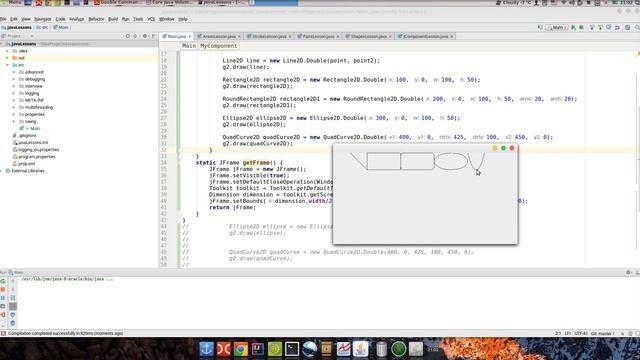This screenshot has height=360, width=640.
Task: Click the show history icon in toolbar
Action: coord(609,28)
